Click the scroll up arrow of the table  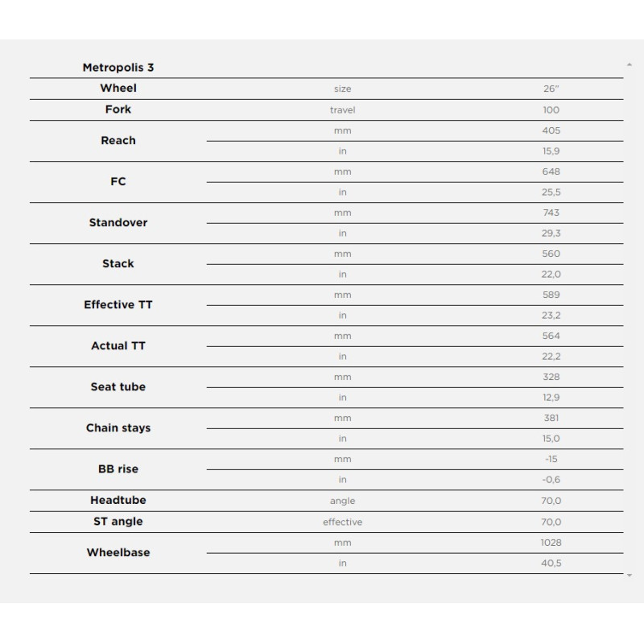coord(629,64)
